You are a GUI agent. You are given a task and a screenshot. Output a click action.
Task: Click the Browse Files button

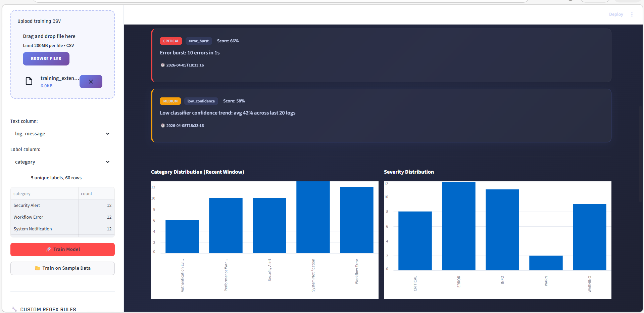point(46,59)
